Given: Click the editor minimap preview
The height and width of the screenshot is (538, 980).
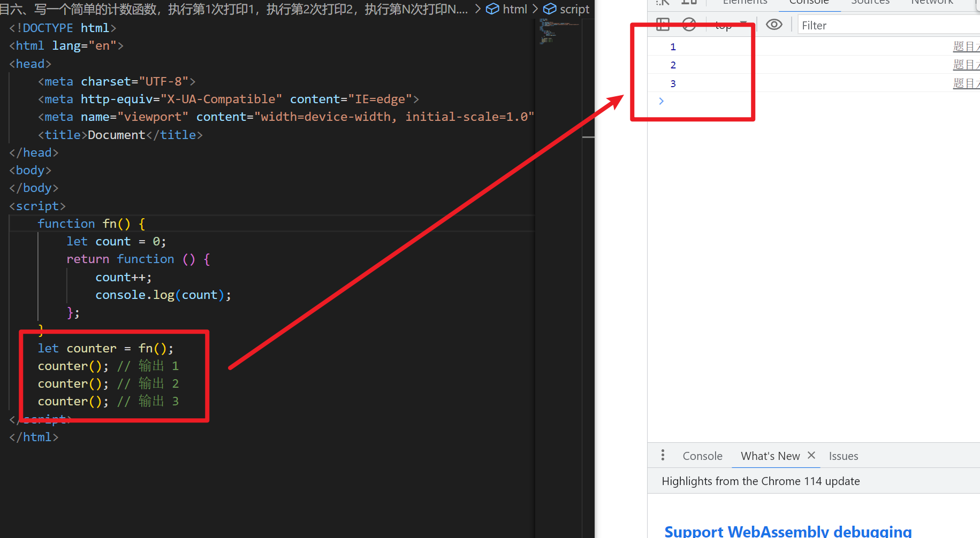Looking at the screenshot, I should (x=558, y=31).
